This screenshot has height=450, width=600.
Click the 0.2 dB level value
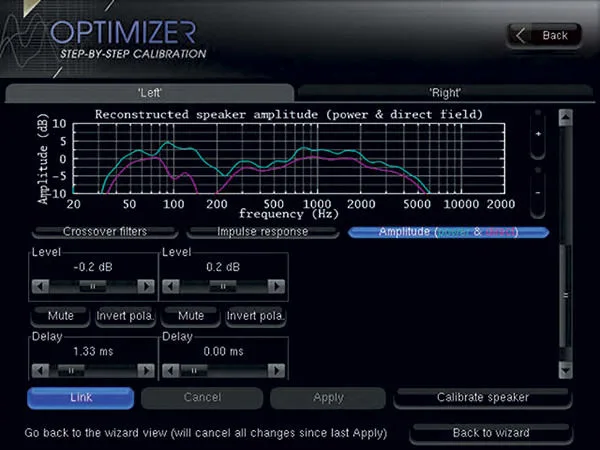(223, 267)
